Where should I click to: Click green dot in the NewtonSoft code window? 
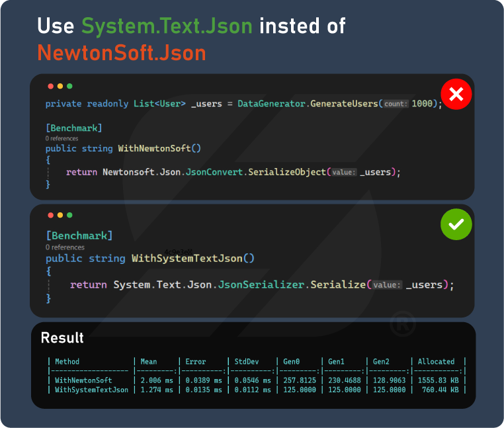coord(69,86)
